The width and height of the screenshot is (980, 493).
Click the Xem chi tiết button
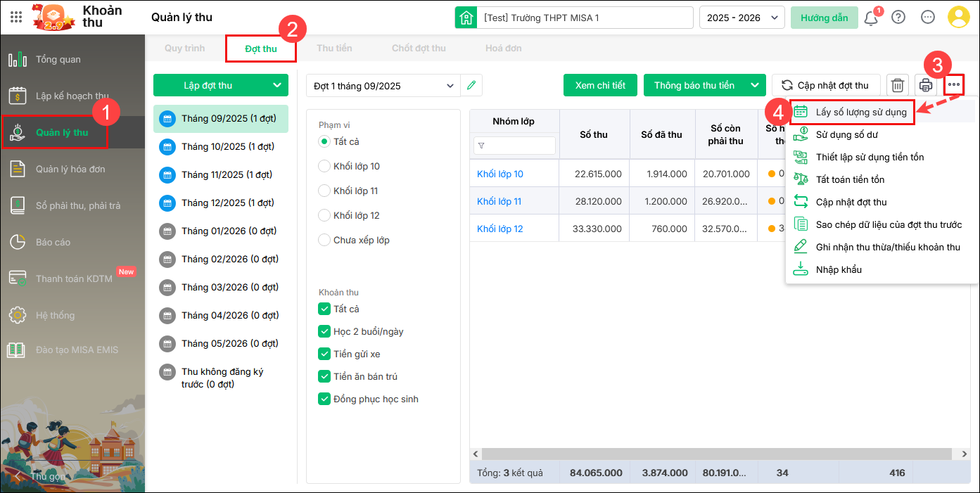click(x=600, y=85)
